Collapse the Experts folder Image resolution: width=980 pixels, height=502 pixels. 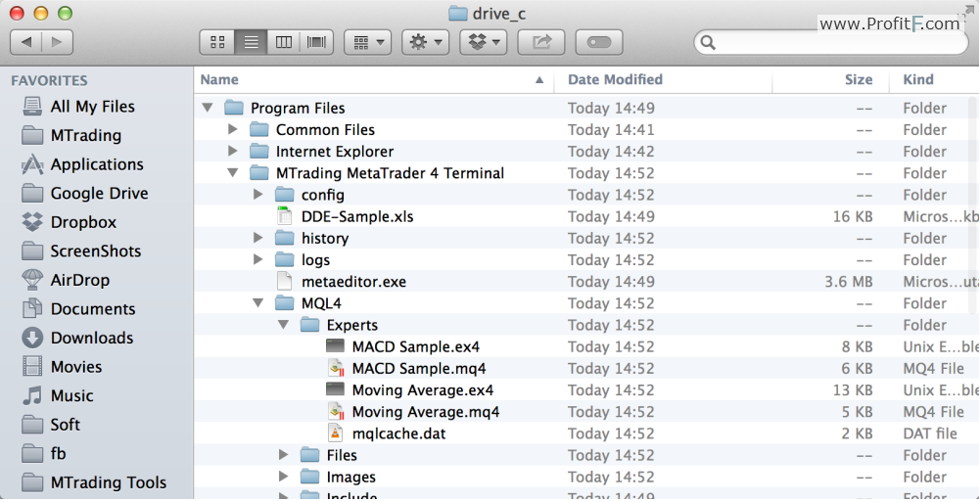284,325
